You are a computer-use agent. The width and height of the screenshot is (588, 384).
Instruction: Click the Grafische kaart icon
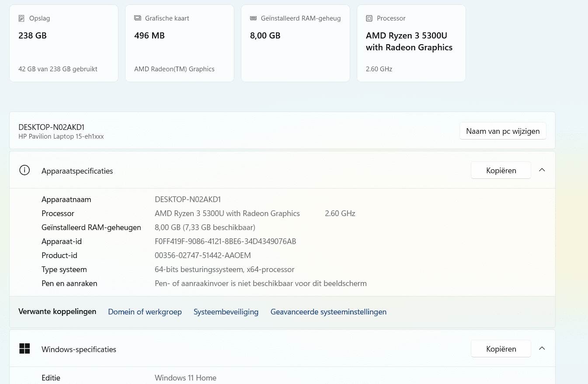138,18
